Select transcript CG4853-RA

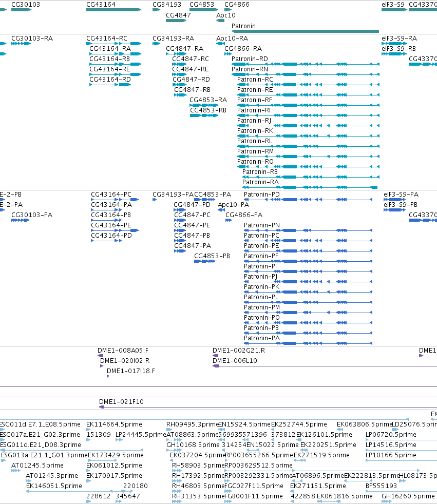(208, 100)
